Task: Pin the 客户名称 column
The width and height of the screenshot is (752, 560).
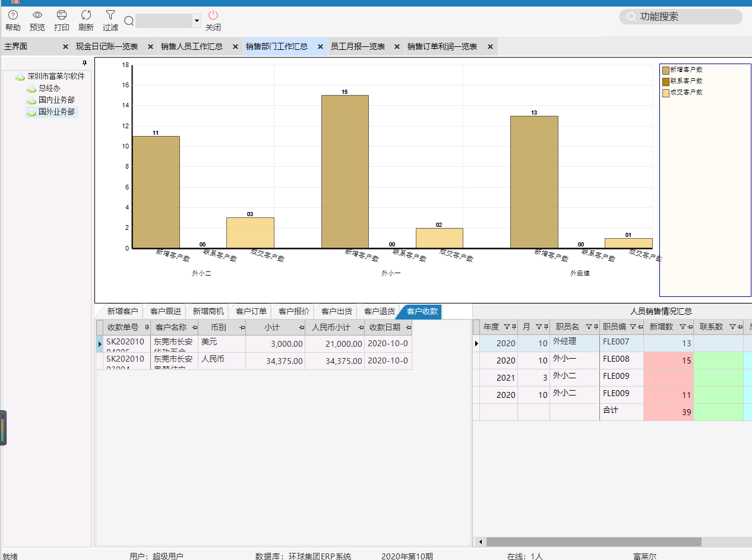Action: click(x=194, y=328)
